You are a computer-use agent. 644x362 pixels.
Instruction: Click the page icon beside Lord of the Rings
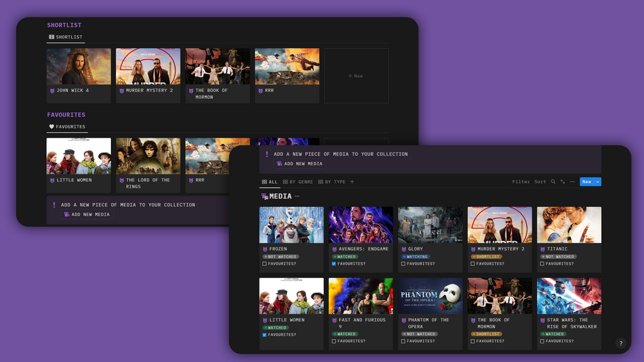(x=122, y=180)
